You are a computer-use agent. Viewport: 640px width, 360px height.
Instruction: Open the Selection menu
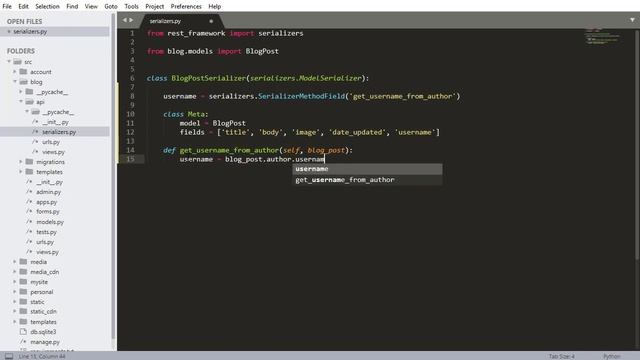coord(47,7)
